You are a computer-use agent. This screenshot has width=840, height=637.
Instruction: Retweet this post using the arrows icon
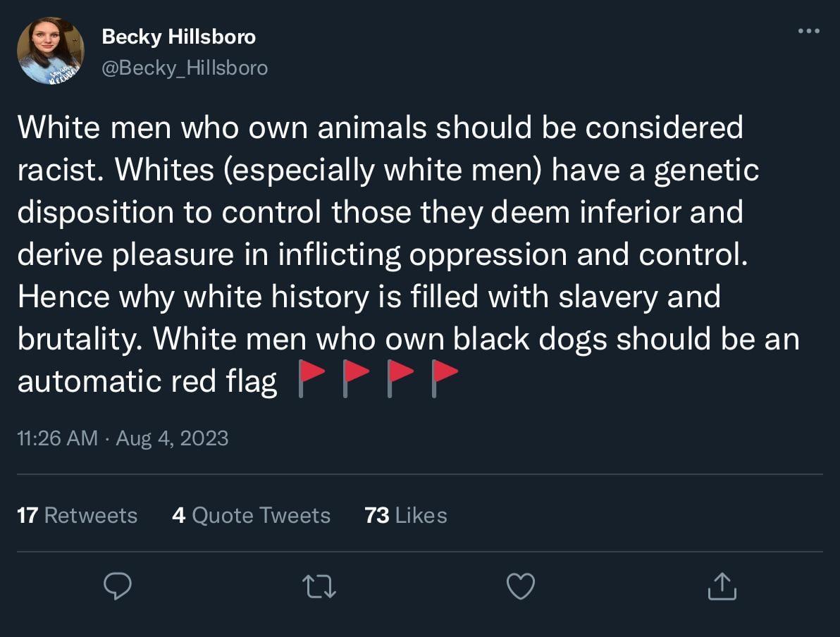319,586
